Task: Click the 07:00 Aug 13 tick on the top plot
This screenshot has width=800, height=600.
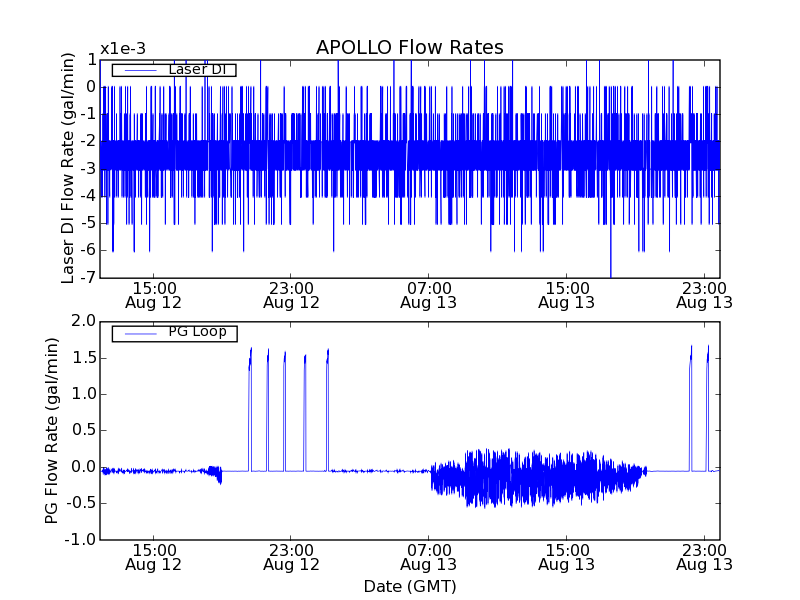Action: coord(429,294)
